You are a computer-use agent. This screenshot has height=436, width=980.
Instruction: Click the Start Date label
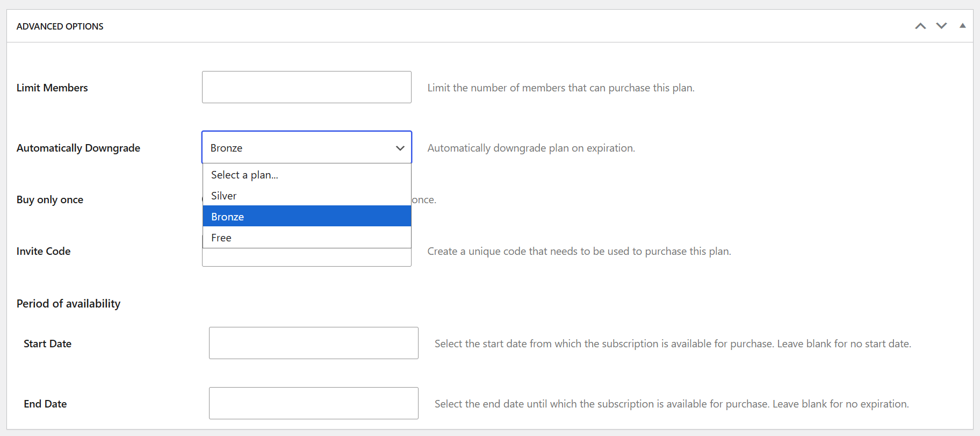pyautogui.click(x=47, y=344)
